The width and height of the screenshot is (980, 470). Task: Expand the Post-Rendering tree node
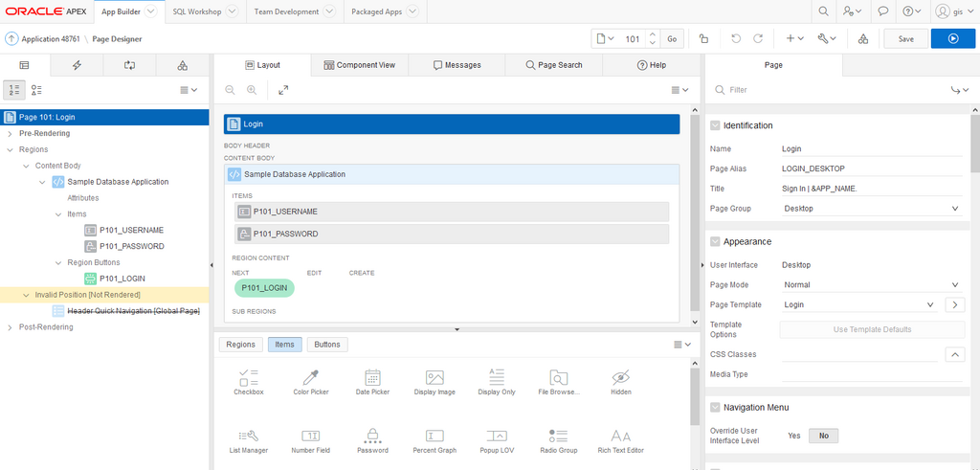[x=10, y=327]
